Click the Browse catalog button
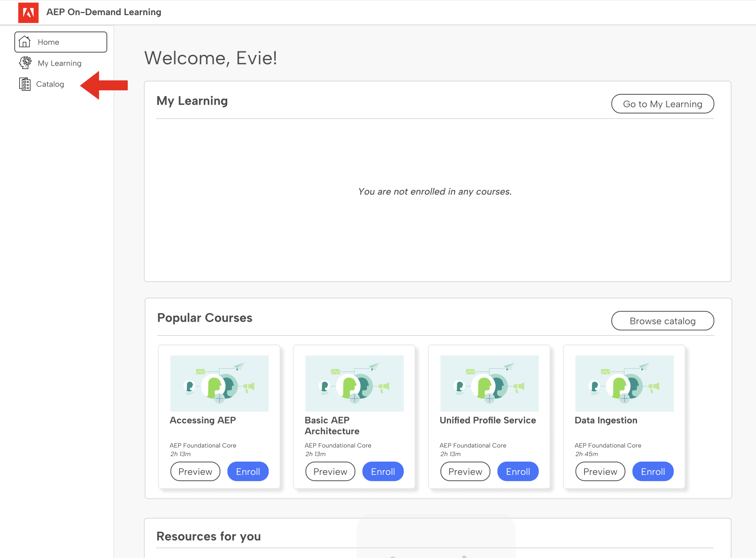This screenshot has height=558, width=756. coord(662,321)
